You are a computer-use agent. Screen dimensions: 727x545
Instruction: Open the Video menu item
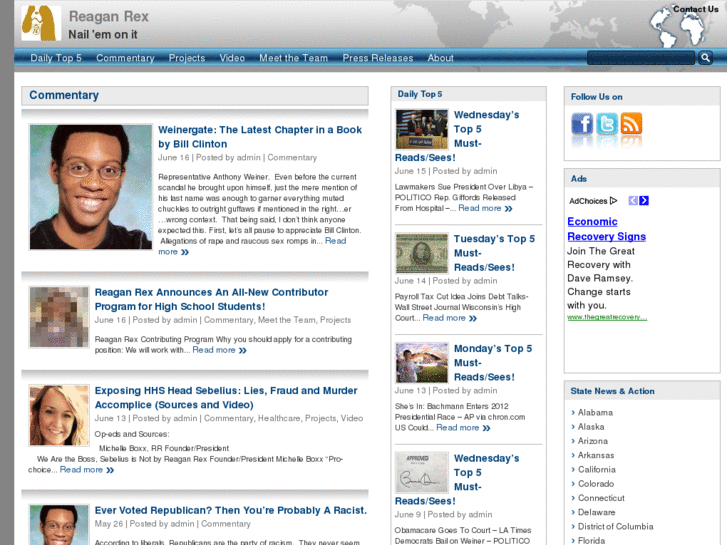pyautogui.click(x=232, y=58)
